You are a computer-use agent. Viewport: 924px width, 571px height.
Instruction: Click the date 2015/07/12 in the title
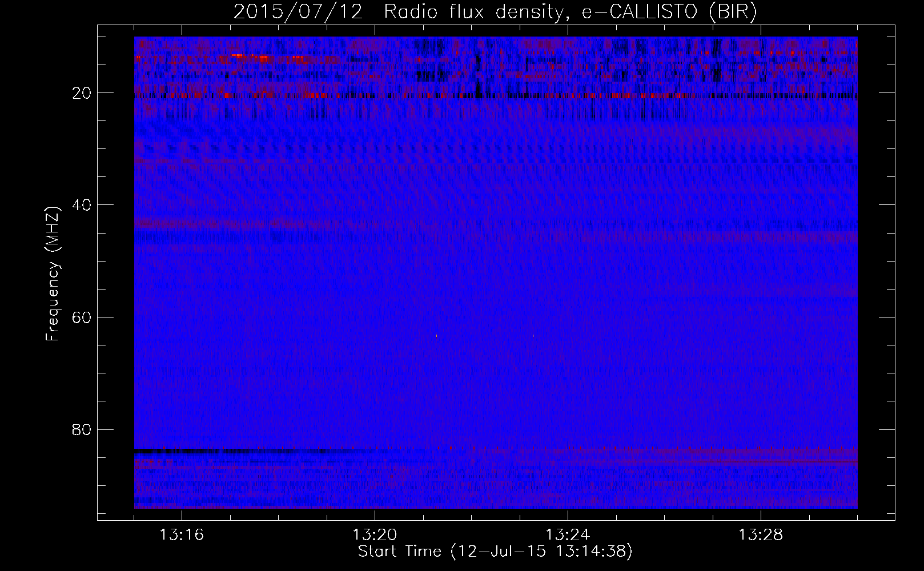[x=298, y=12]
